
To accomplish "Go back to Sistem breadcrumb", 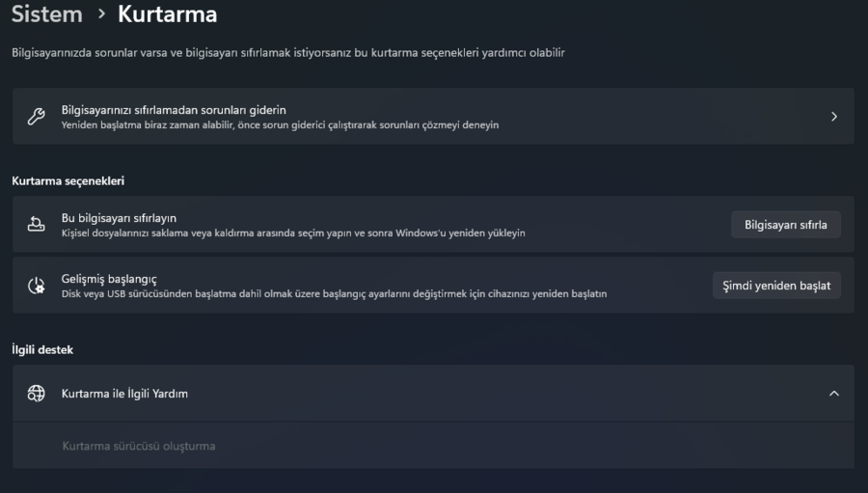I will click(x=46, y=14).
